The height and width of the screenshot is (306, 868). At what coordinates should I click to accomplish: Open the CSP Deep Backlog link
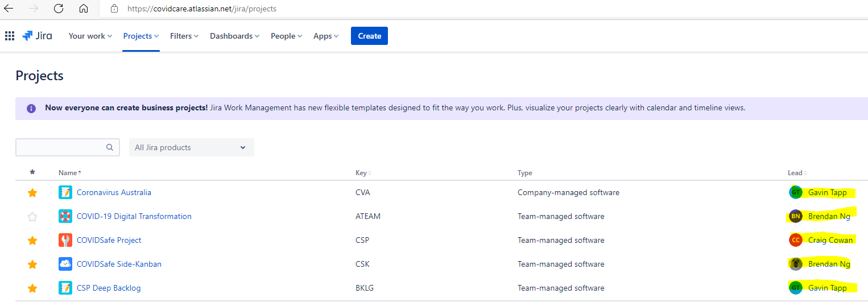point(109,288)
